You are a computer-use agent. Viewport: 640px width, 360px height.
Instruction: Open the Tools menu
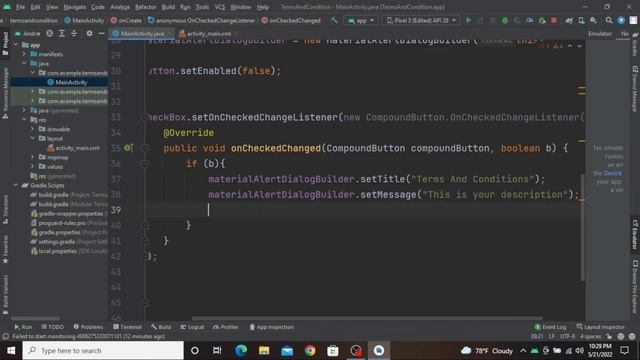pyautogui.click(x=202, y=7)
